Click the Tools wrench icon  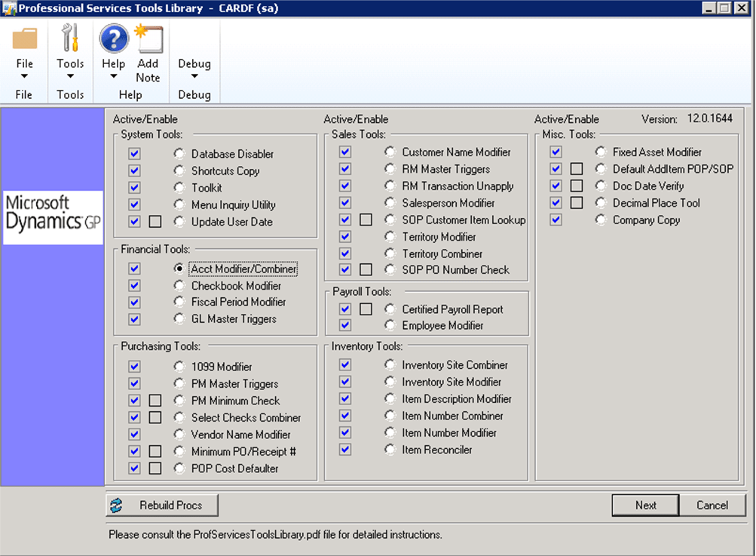pyautogui.click(x=70, y=36)
